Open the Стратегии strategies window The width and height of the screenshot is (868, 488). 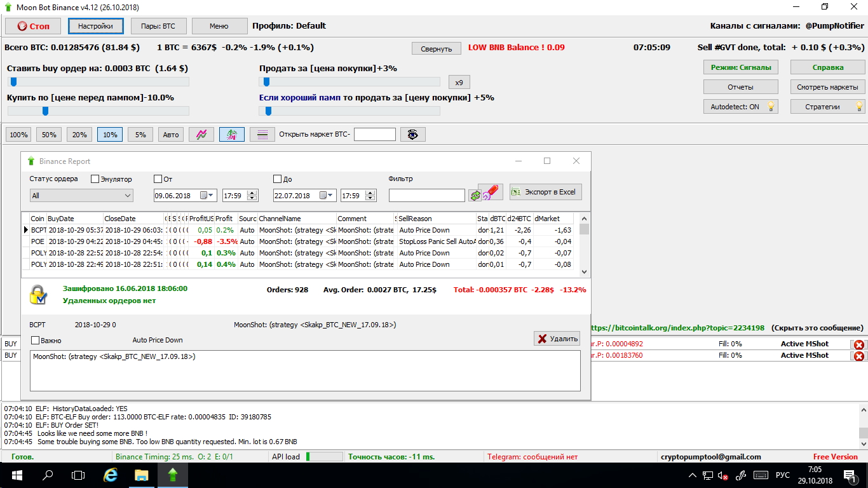[828, 107]
